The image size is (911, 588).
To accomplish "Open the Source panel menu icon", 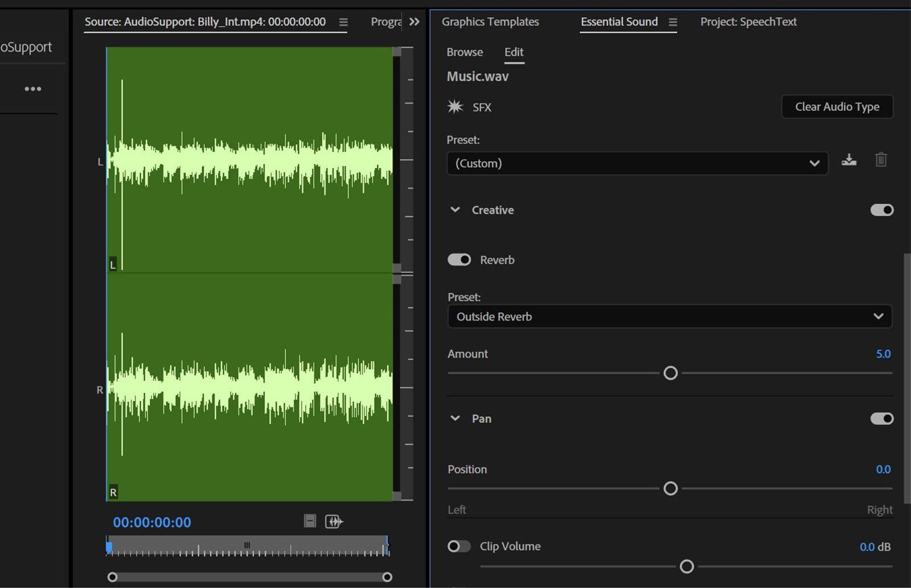I will click(343, 22).
